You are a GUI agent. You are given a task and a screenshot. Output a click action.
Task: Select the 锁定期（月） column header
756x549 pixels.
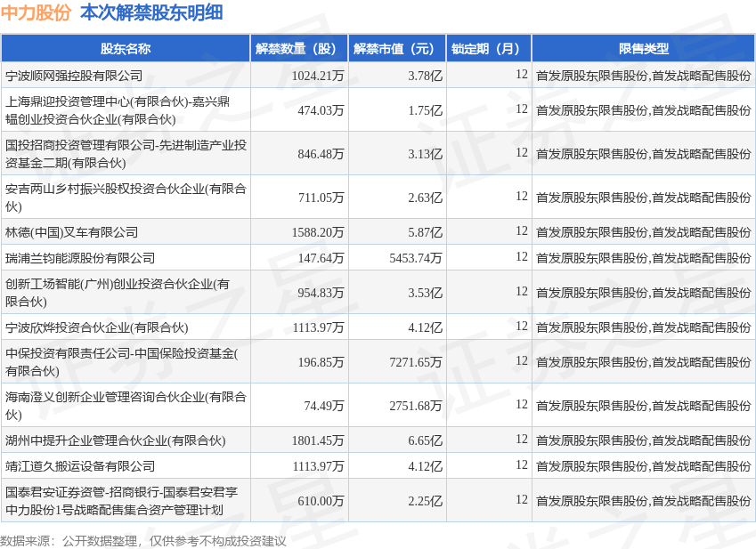click(x=489, y=49)
